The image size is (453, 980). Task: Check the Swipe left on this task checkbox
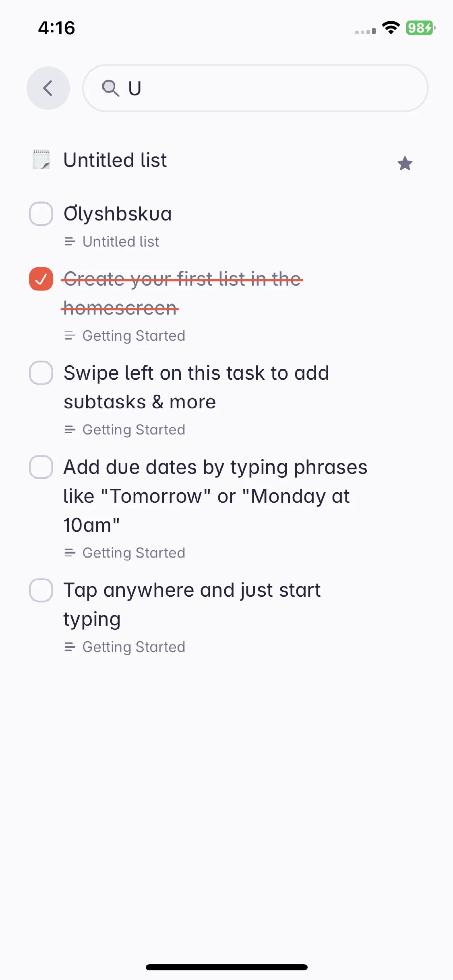(41, 373)
